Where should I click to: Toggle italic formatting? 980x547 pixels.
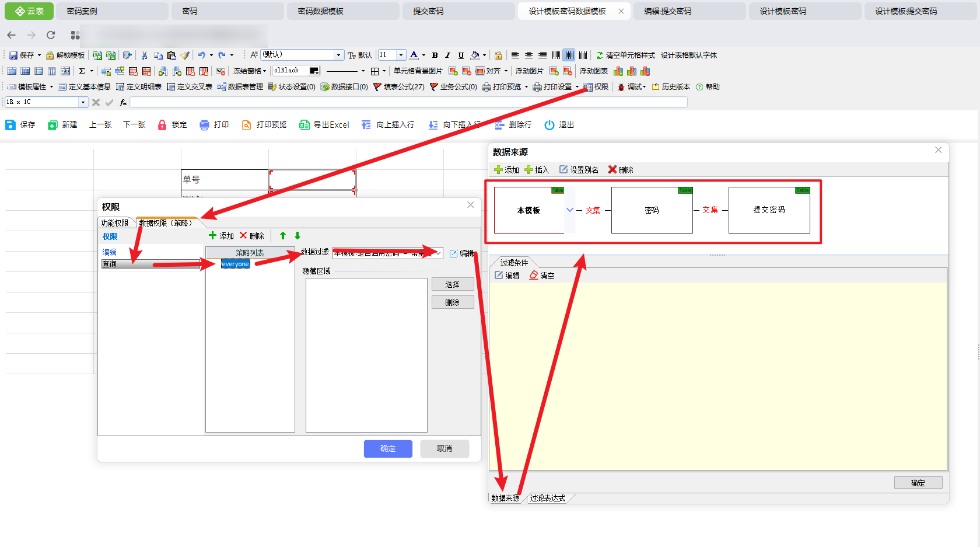tap(448, 55)
